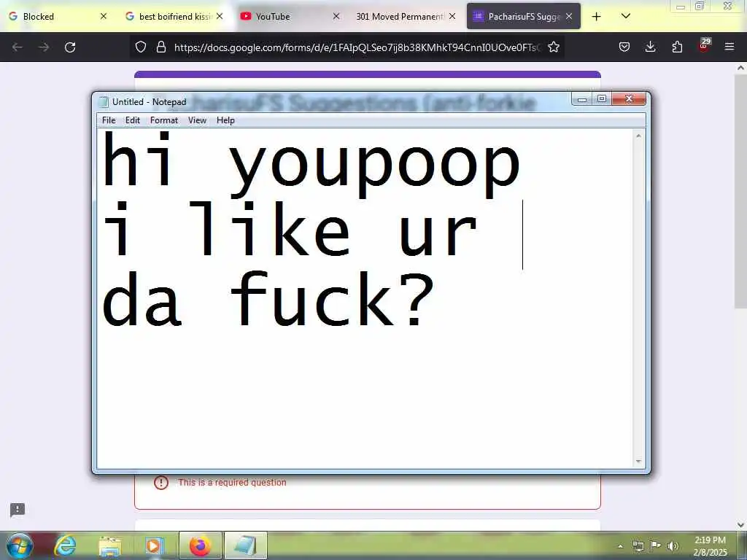The height and width of the screenshot is (560, 747).
Task: Open the Windows Start menu
Action: click(x=20, y=545)
